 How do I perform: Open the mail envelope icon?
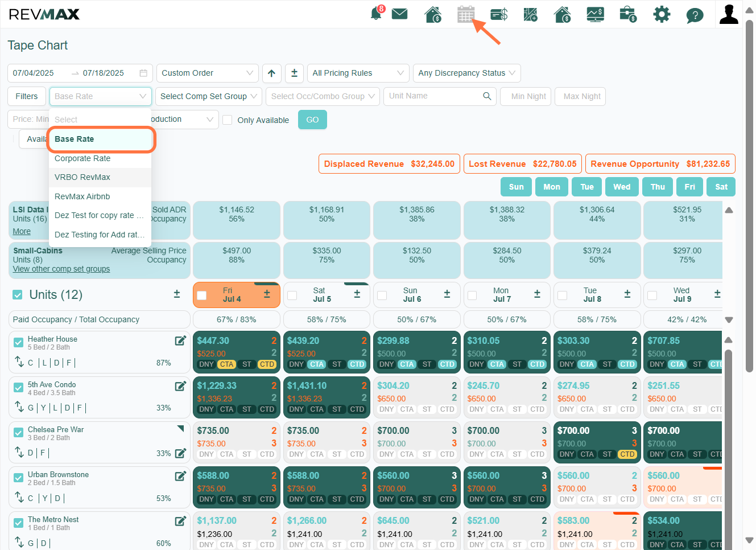point(400,14)
